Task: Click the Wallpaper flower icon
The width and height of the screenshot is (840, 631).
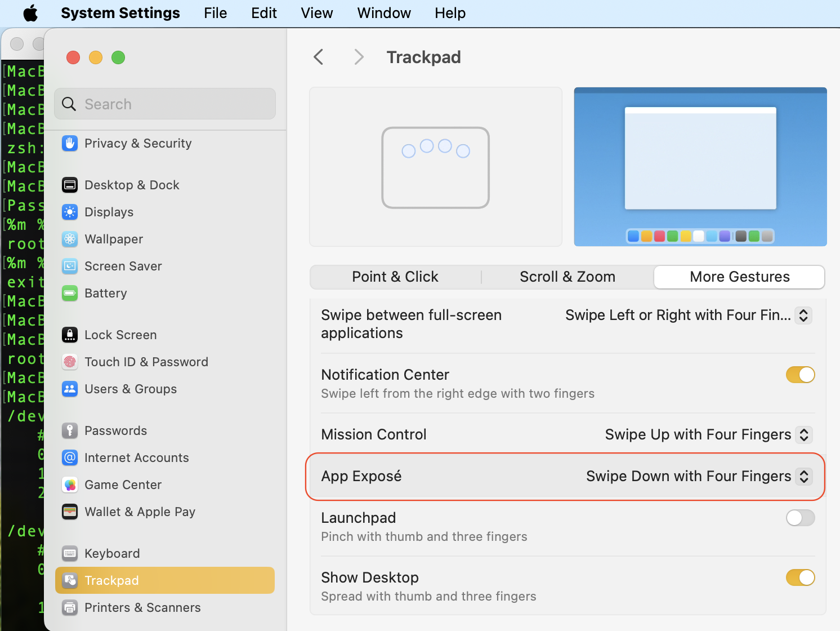Action: tap(70, 239)
